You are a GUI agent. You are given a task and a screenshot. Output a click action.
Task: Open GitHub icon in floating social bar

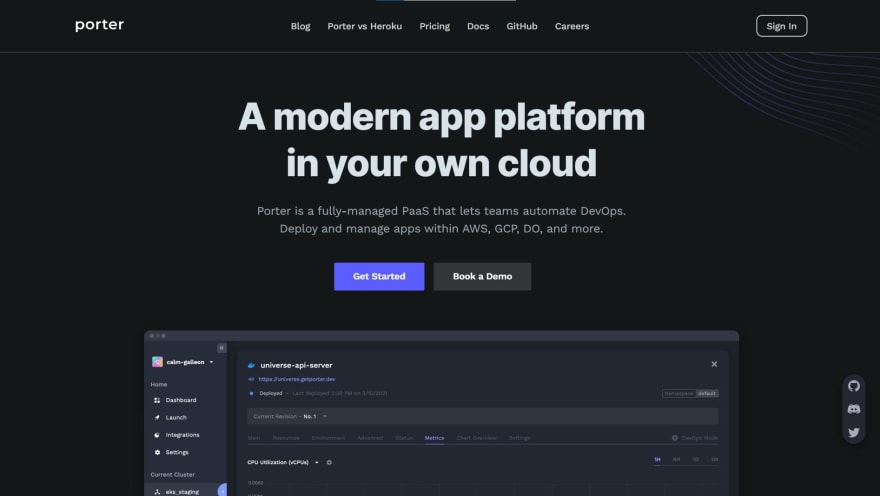pos(854,386)
